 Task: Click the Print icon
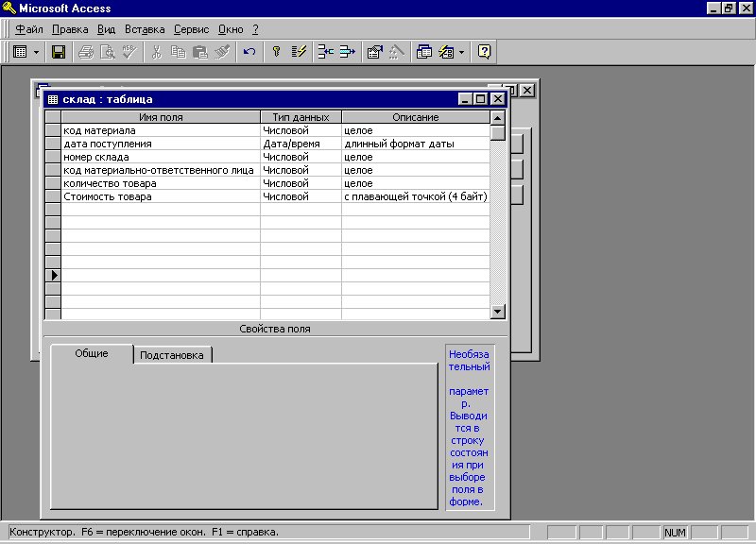click(86, 52)
